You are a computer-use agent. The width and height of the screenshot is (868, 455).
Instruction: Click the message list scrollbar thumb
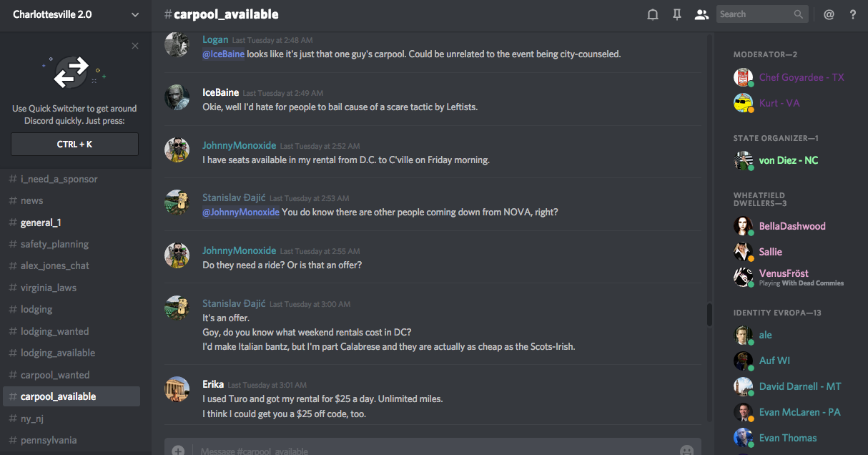coord(709,315)
